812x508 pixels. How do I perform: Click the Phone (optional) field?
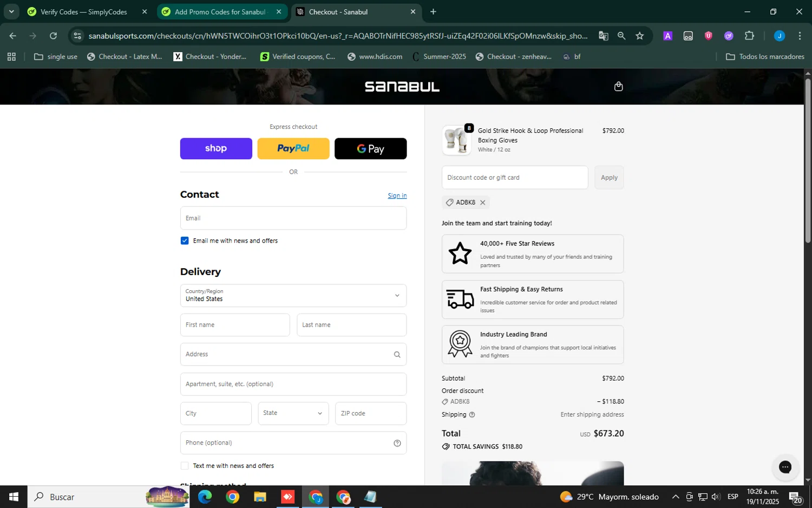tap(293, 443)
